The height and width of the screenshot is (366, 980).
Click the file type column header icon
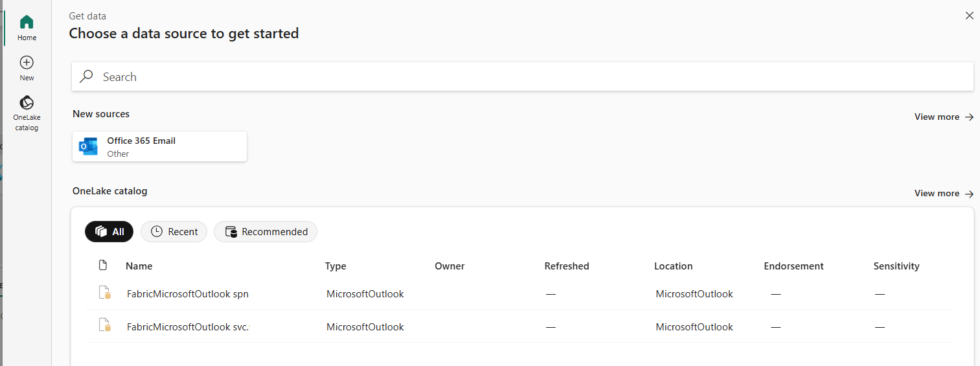pos(102,265)
